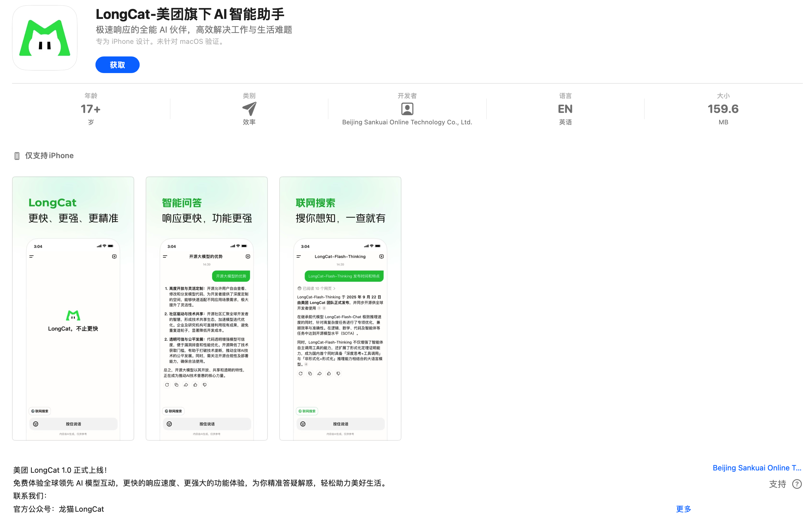The width and height of the screenshot is (812, 518).
Task: Select the copy response icon below the AI answer
Action: tap(176, 384)
